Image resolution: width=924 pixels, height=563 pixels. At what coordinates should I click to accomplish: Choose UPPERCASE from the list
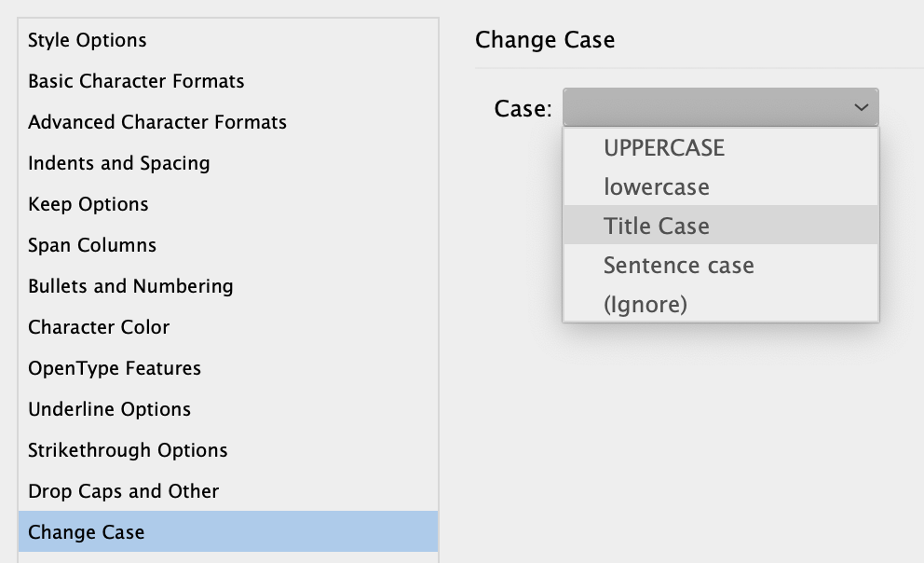pyautogui.click(x=661, y=147)
